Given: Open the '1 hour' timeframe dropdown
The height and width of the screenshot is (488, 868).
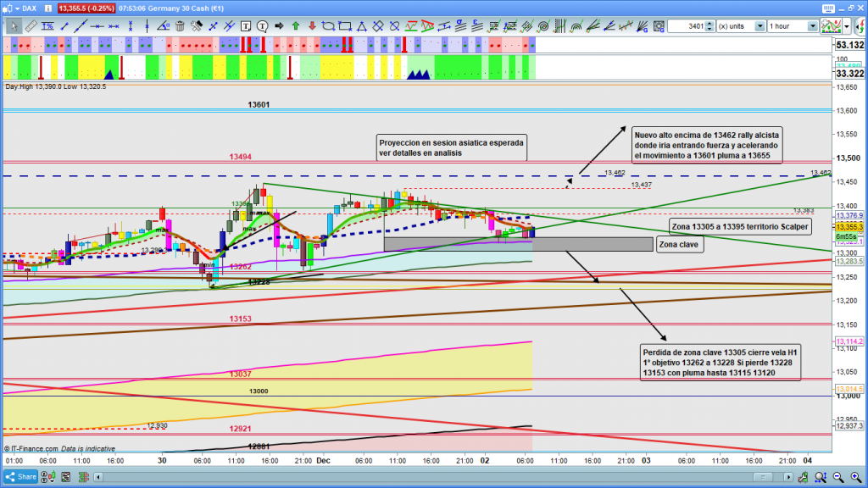Looking at the screenshot, I should click(x=813, y=26).
